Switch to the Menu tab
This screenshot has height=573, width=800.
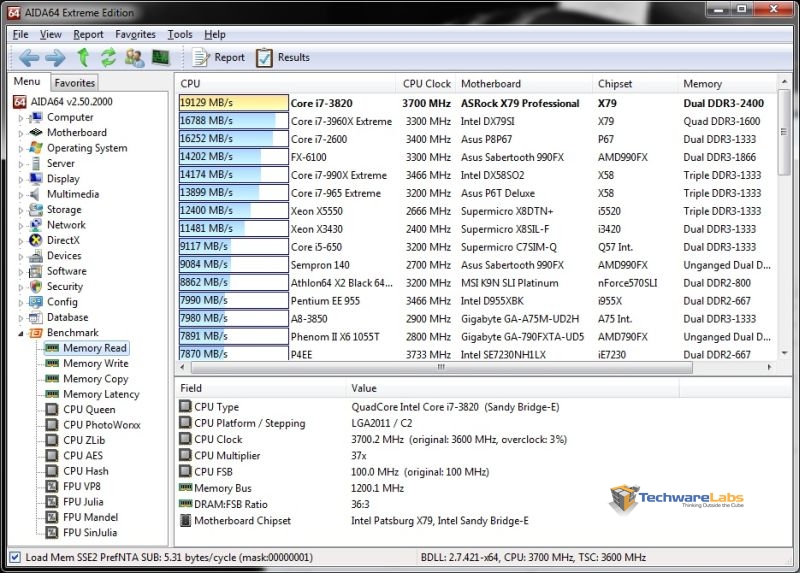27,82
